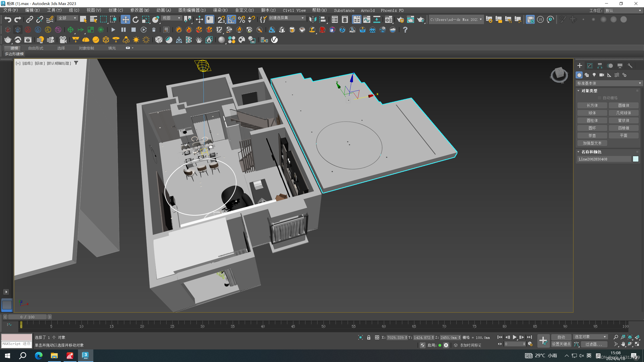Click the 长方体 box button

pyautogui.click(x=592, y=105)
